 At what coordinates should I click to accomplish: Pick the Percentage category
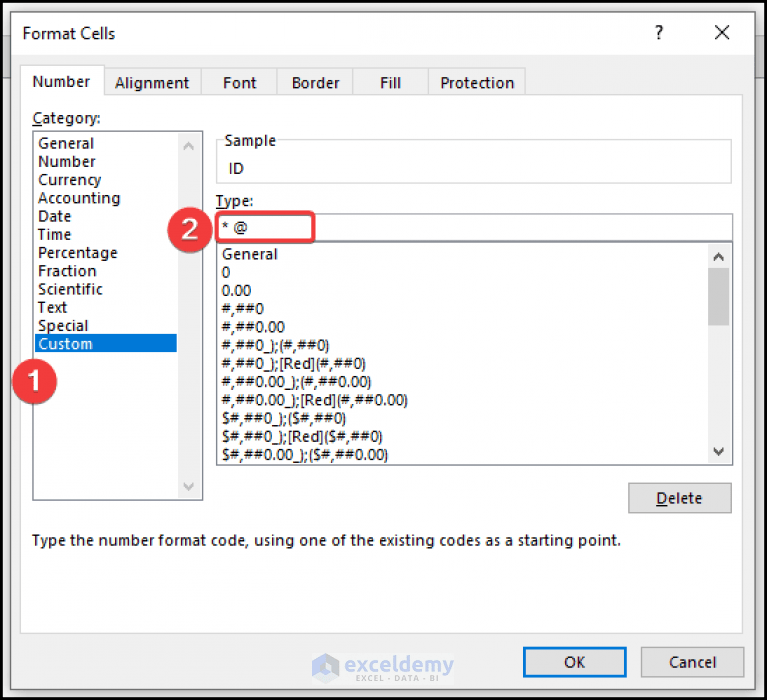click(106, 252)
